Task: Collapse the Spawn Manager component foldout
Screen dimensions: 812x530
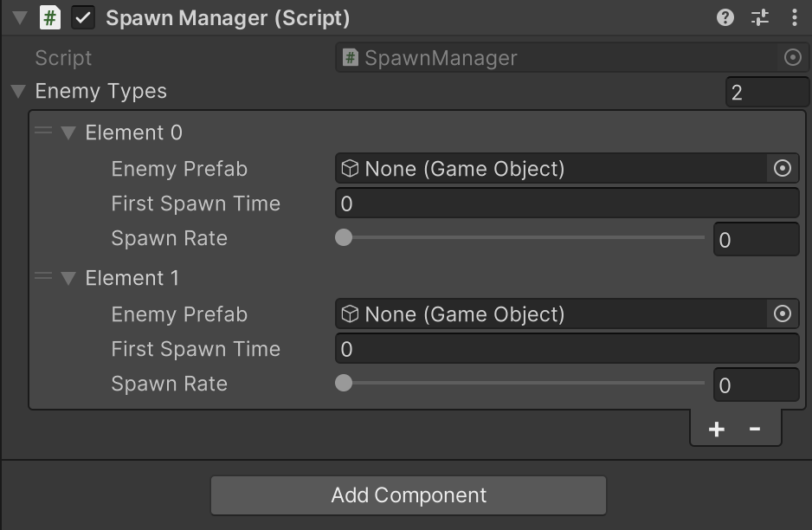Action: coord(20,17)
